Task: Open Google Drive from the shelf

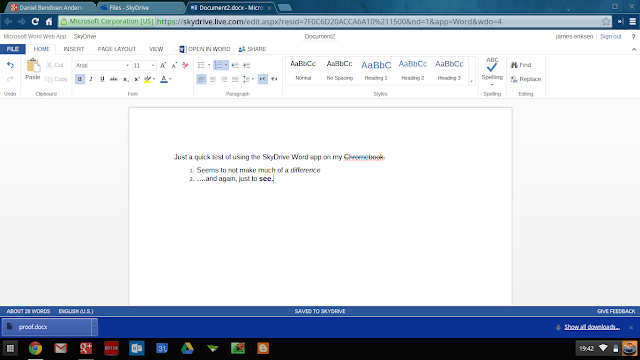Action: (187, 348)
